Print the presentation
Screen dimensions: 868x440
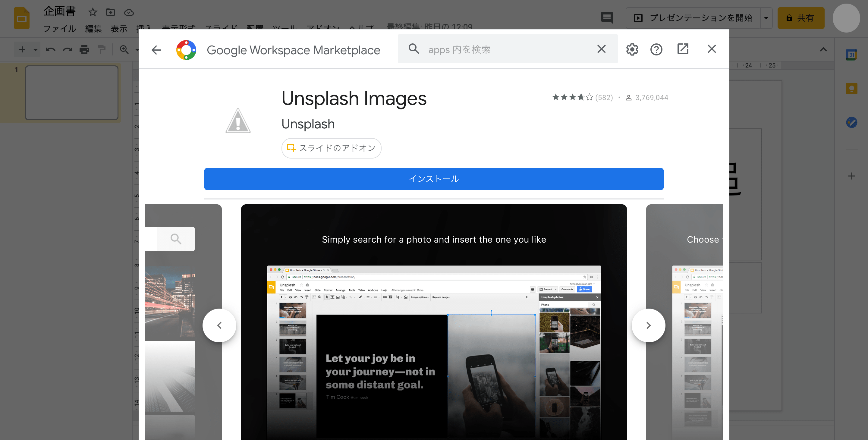tap(84, 50)
